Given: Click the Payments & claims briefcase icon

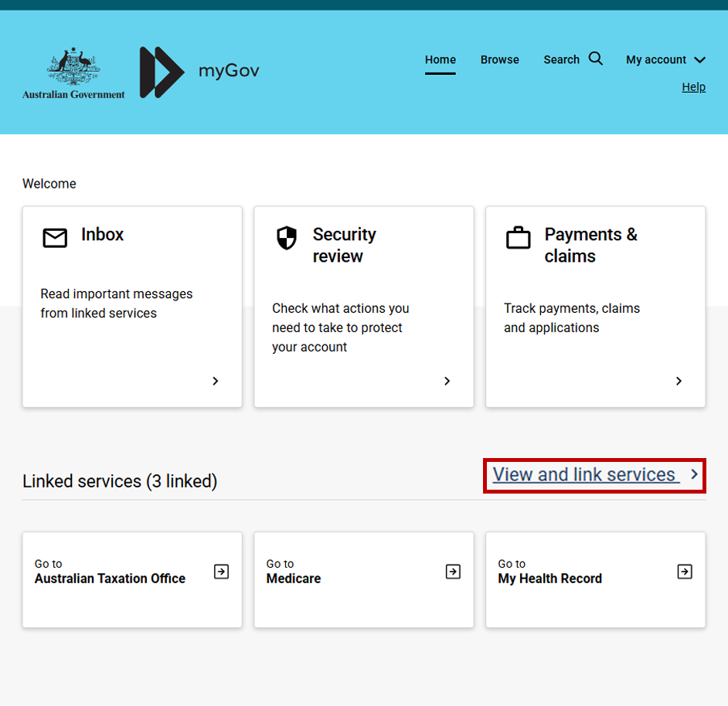Looking at the screenshot, I should click(518, 239).
